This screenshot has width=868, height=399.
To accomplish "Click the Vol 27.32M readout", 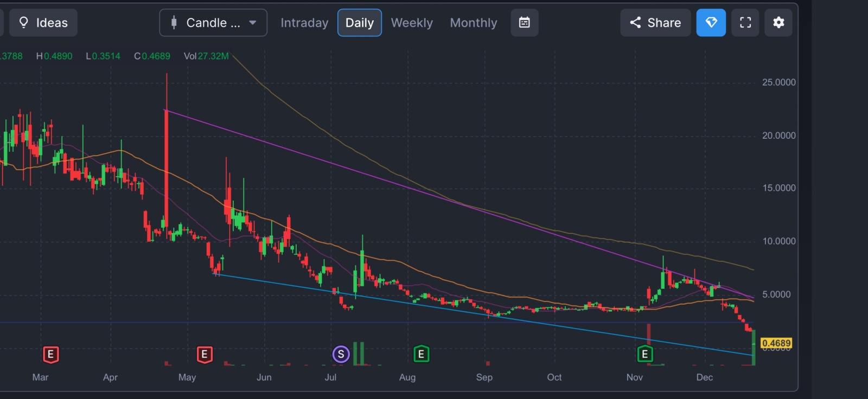I will tap(206, 56).
